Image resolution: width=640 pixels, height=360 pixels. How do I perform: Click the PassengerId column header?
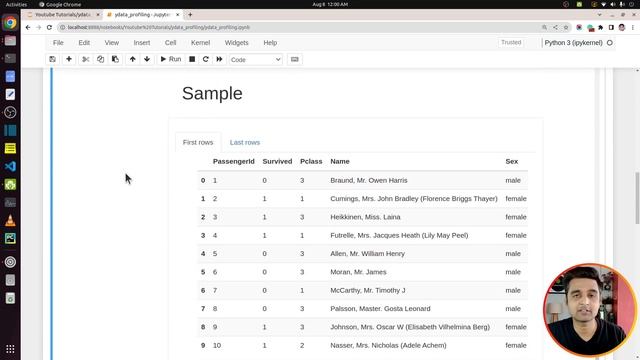(x=233, y=161)
